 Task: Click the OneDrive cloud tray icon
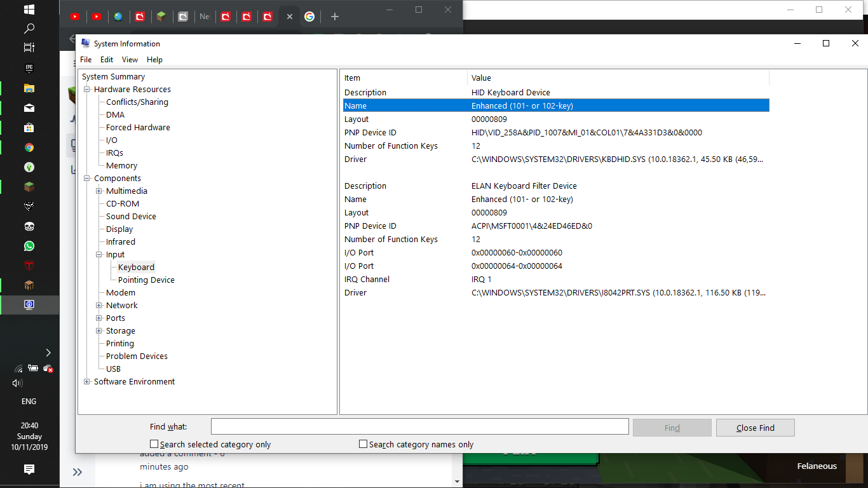tap(48, 368)
